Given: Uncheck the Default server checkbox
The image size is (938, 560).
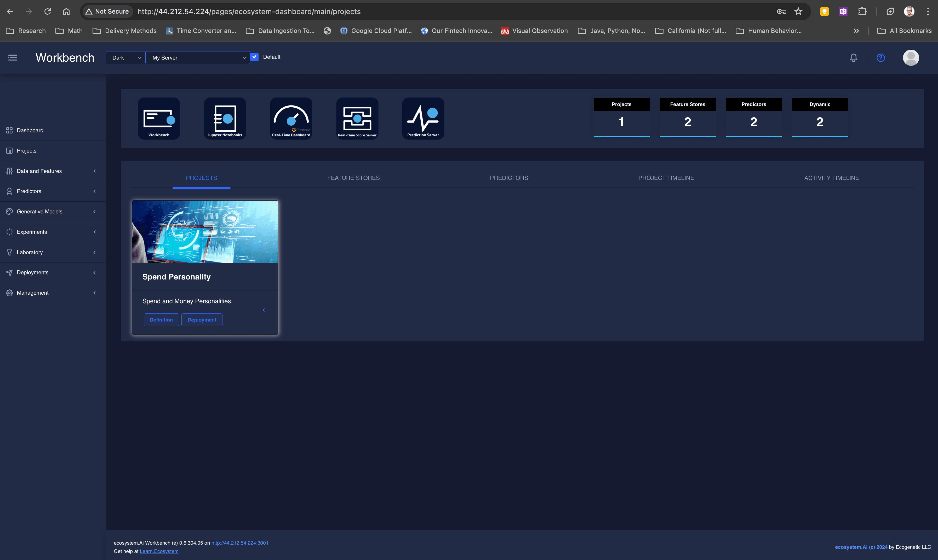Looking at the screenshot, I should [255, 57].
